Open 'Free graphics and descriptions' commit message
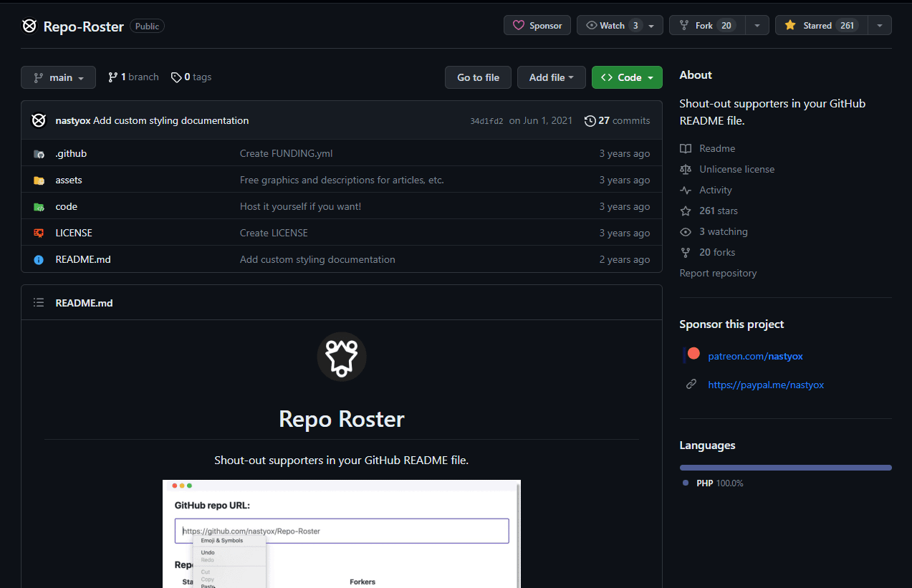The height and width of the screenshot is (588, 912). click(342, 180)
